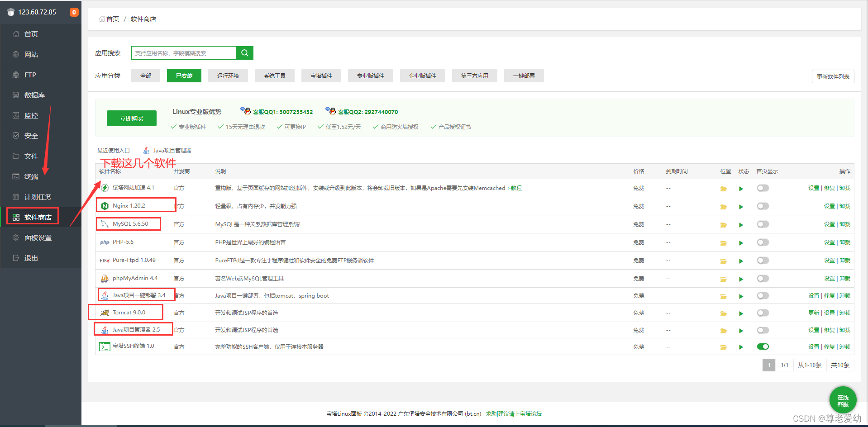Screen dimensions: 868x427
Task: Select the 全部 category tab
Action: point(146,76)
